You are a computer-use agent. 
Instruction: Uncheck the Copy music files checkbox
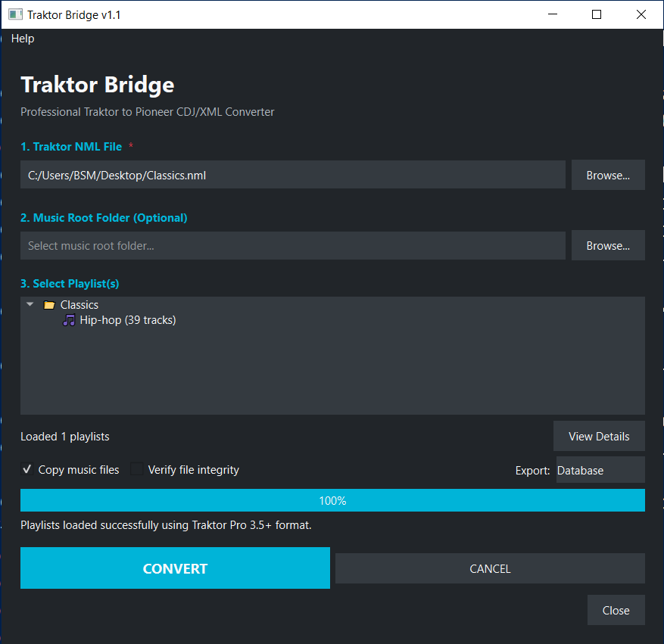pos(27,469)
